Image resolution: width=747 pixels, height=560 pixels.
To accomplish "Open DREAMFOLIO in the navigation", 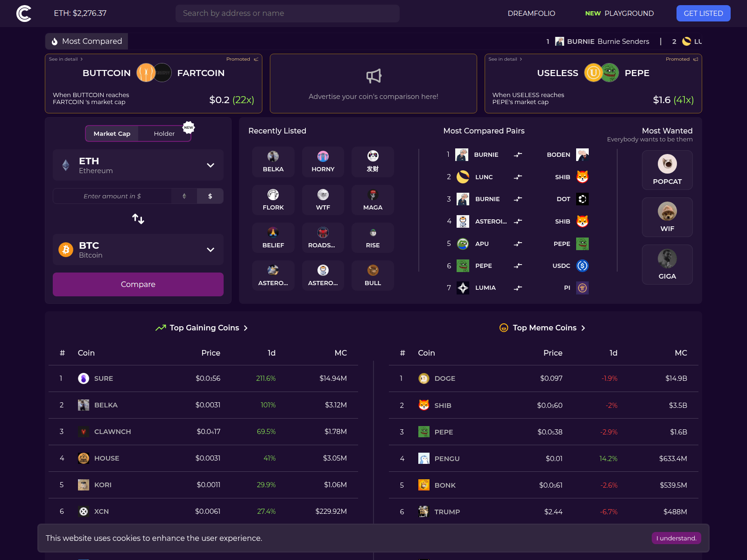I will (531, 14).
